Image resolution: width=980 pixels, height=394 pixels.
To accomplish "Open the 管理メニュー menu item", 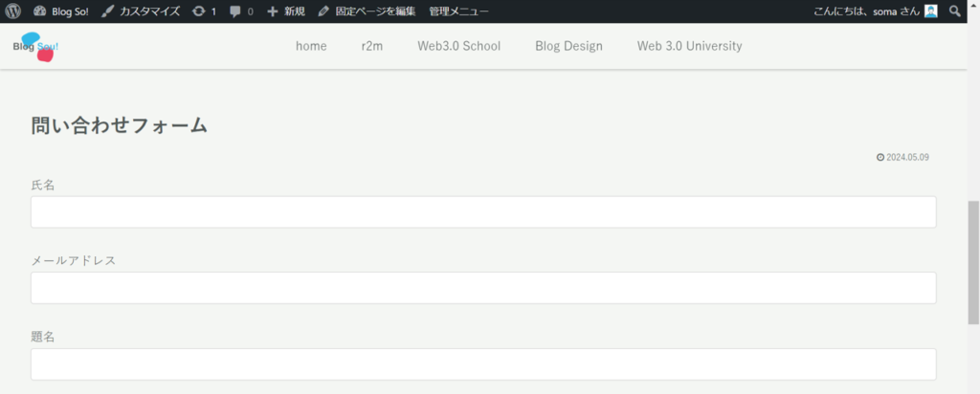I will (458, 11).
